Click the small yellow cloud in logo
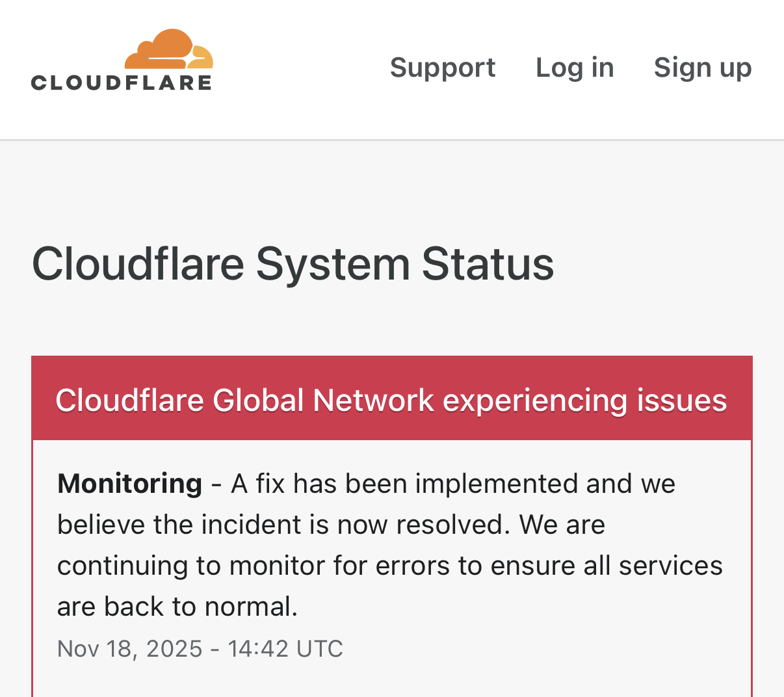This screenshot has width=784, height=697. click(203, 58)
